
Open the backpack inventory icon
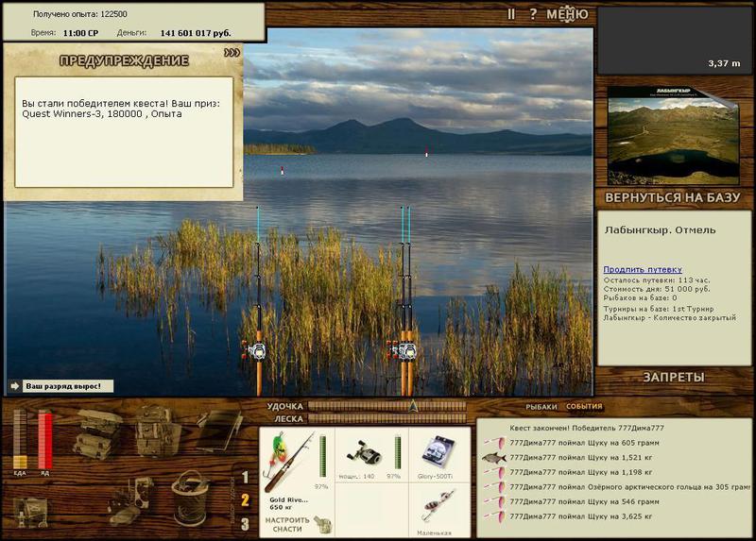pyautogui.click(x=158, y=431)
